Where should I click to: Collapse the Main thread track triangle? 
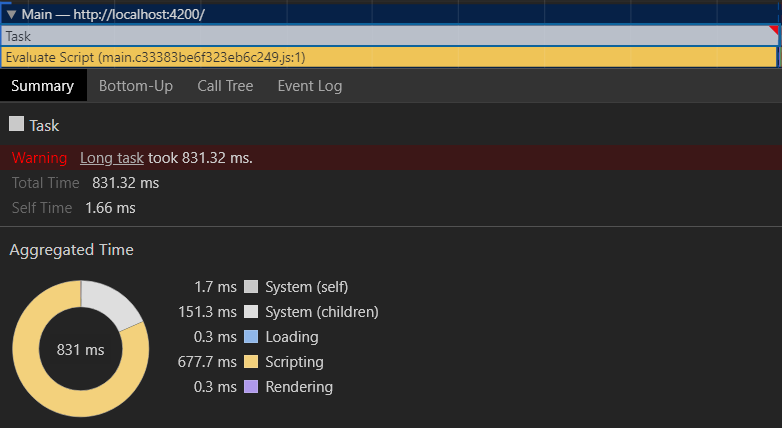click(11, 14)
